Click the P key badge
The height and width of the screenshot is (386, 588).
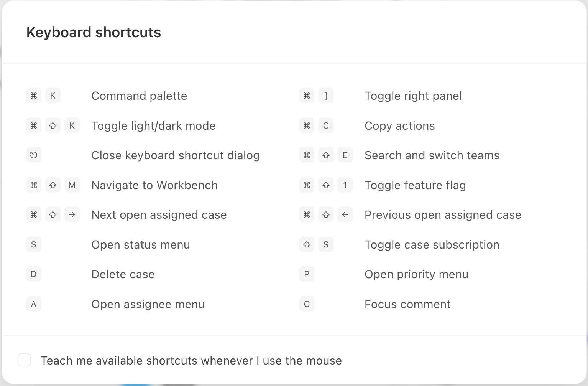coord(307,274)
